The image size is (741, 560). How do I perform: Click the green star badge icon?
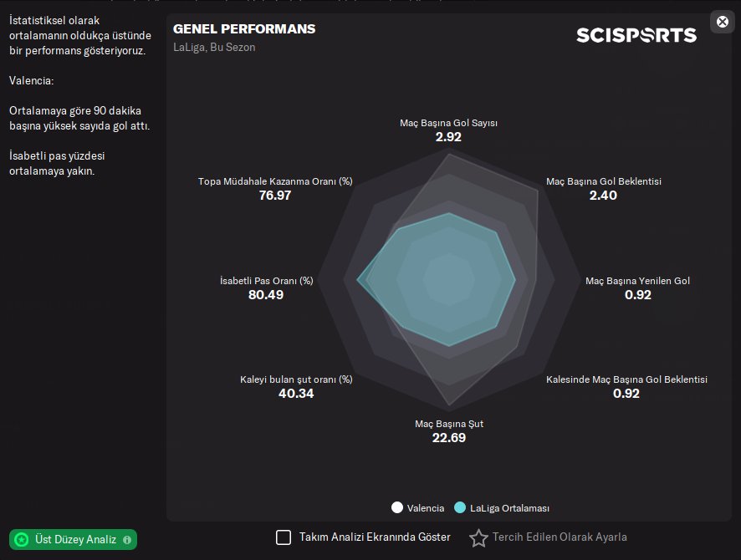(22, 540)
